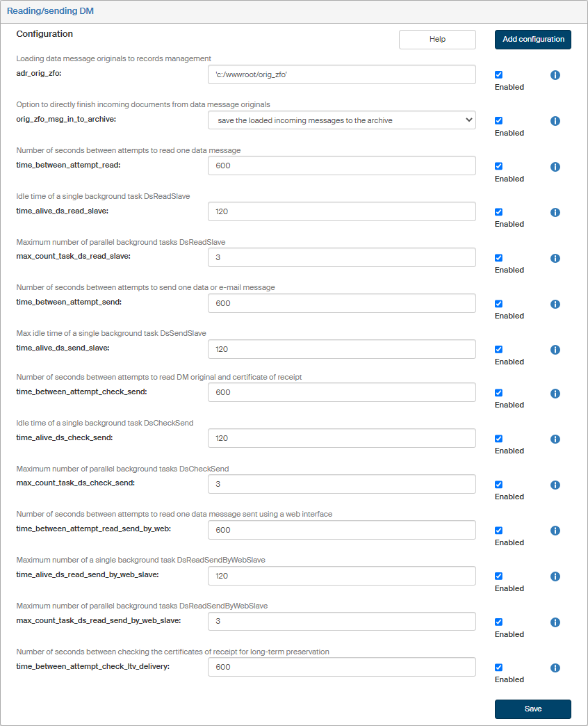This screenshot has width=588, height=726.
Task: Save the configuration settings
Action: point(533,709)
